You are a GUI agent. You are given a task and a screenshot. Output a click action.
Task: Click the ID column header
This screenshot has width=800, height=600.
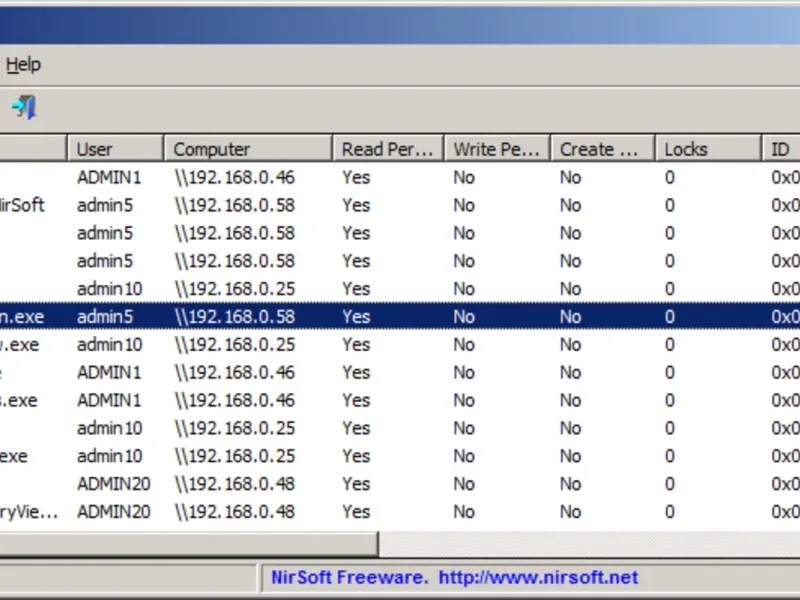780,149
